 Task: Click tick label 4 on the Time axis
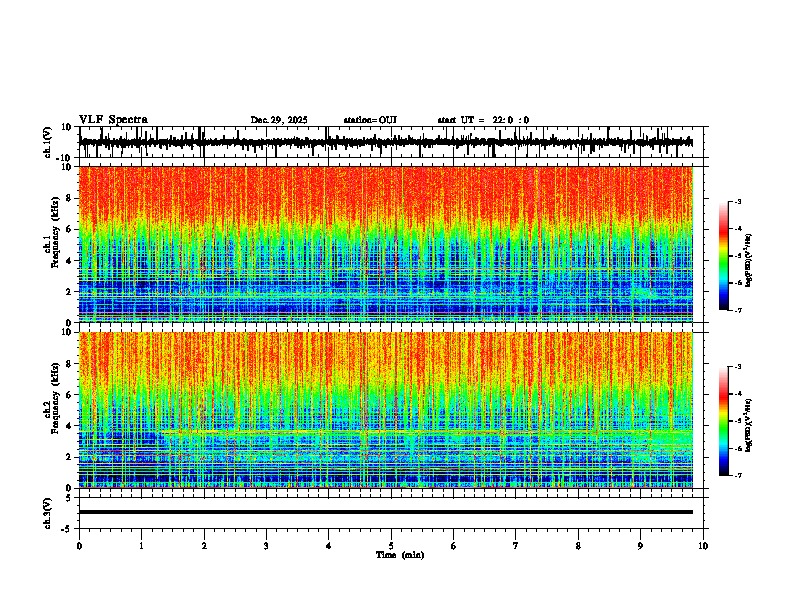pos(329,546)
